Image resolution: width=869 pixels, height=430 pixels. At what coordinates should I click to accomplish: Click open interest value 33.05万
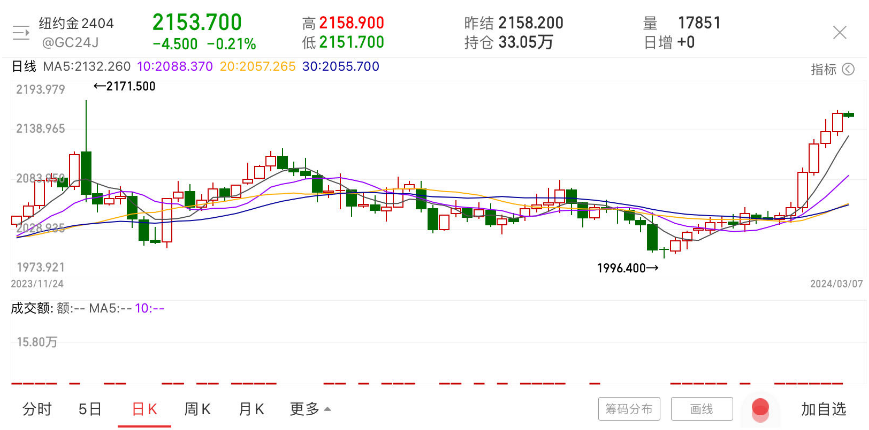525,42
